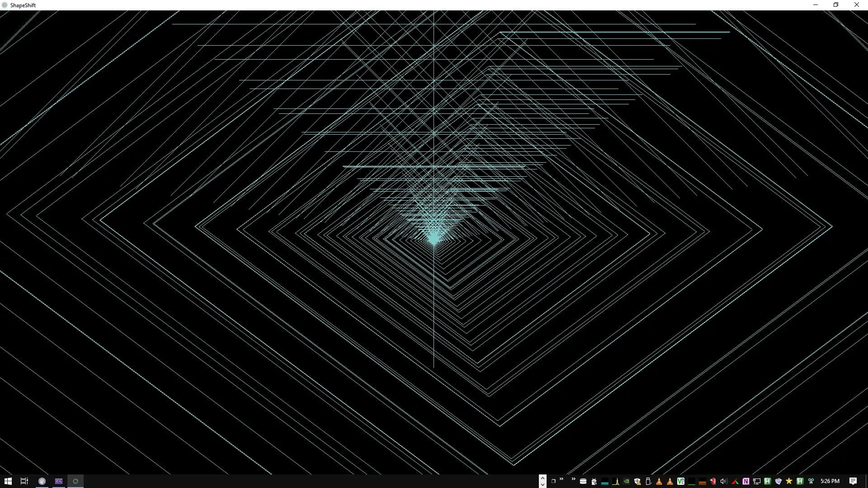
Task: Open network connection tray icon
Action: [x=757, y=481]
